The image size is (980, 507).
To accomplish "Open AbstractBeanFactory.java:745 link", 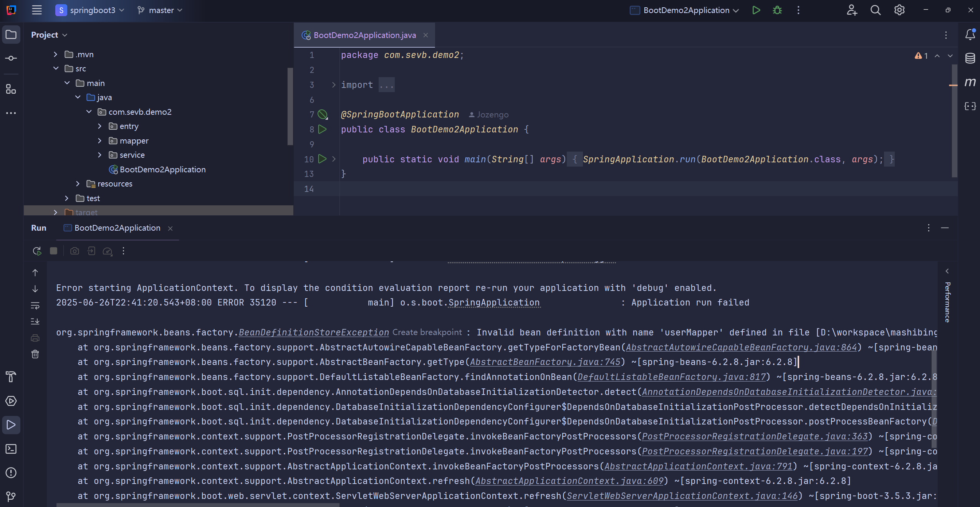I will (x=545, y=362).
